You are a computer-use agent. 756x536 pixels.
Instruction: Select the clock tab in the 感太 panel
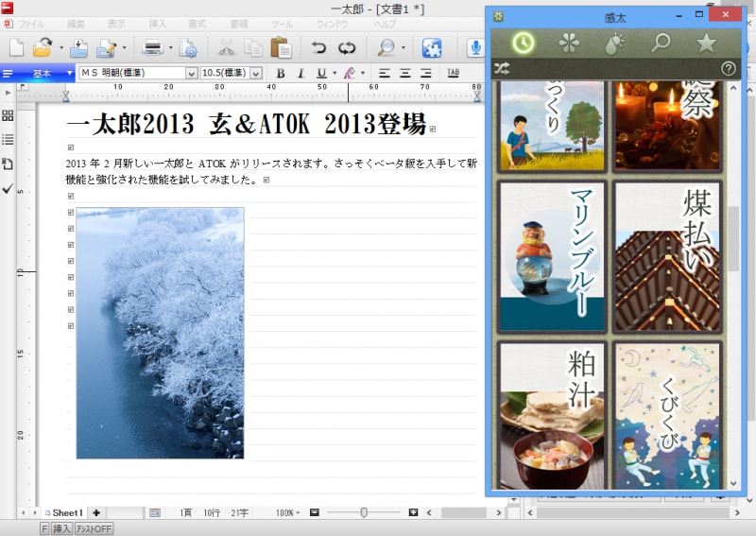pyautogui.click(x=523, y=43)
